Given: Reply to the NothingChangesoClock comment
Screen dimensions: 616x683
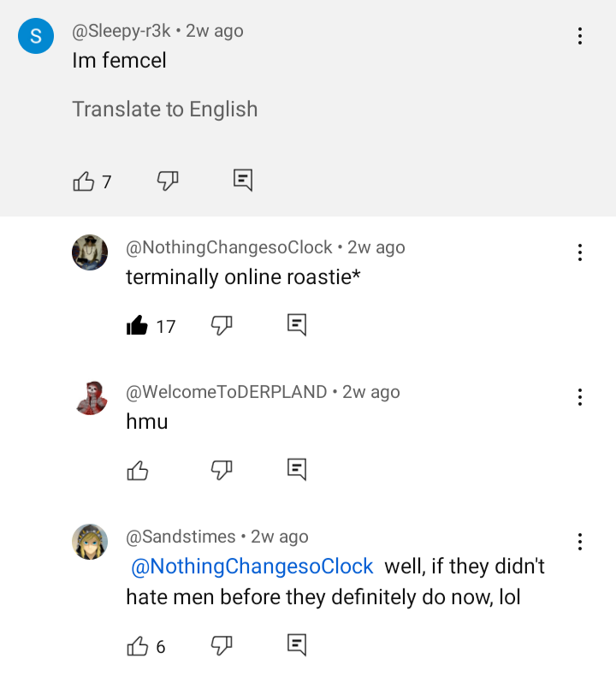Looking at the screenshot, I should pos(296,324).
